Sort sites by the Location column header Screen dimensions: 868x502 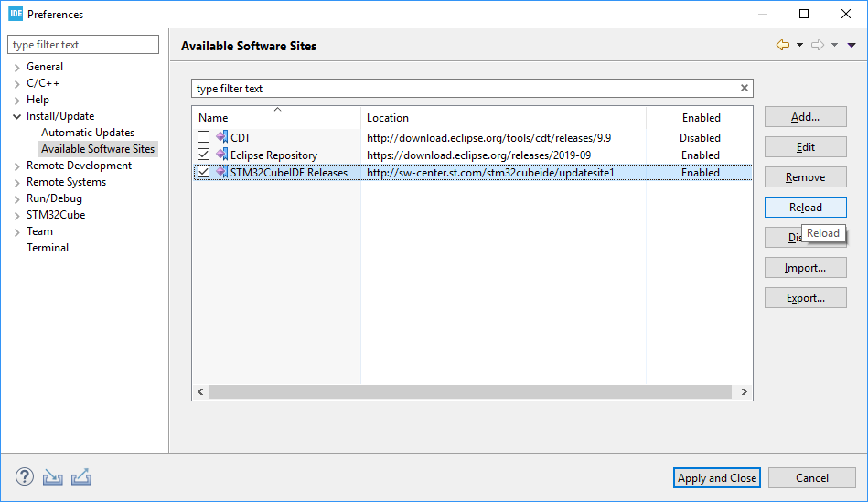pos(503,117)
